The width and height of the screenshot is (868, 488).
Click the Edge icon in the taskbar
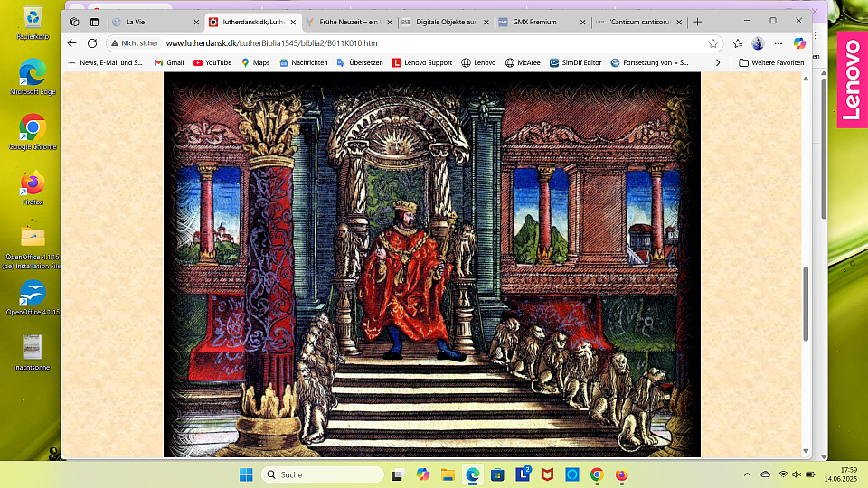click(x=472, y=474)
